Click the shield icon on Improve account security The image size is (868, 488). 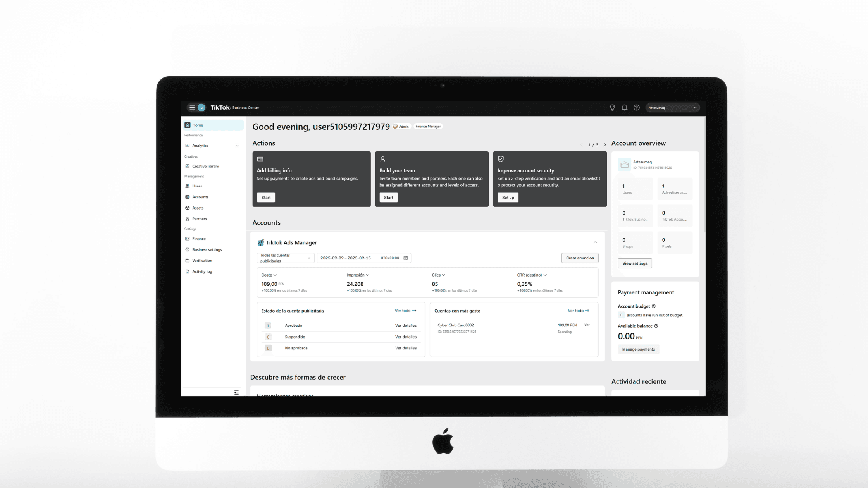(501, 159)
